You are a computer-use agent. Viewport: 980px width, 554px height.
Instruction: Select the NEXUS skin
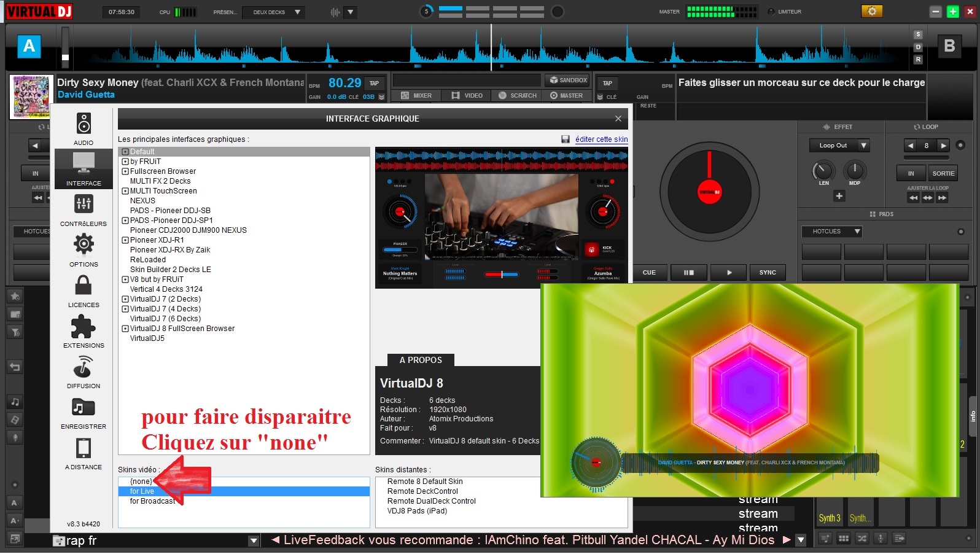coord(142,201)
